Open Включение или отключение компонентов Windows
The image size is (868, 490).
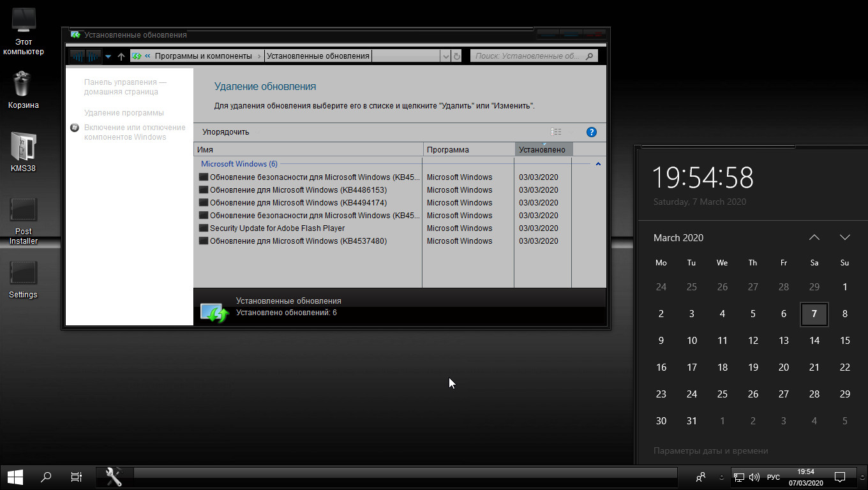(x=135, y=132)
